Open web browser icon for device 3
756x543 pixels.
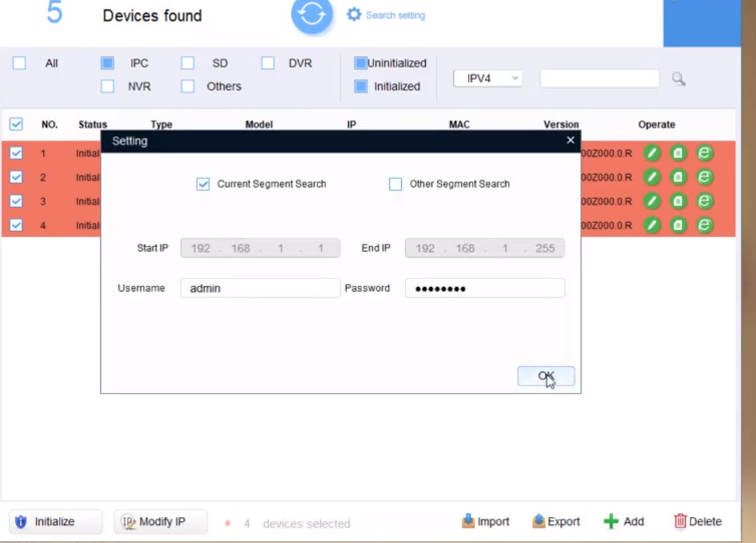pyautogui.click(x=704, y=201)
